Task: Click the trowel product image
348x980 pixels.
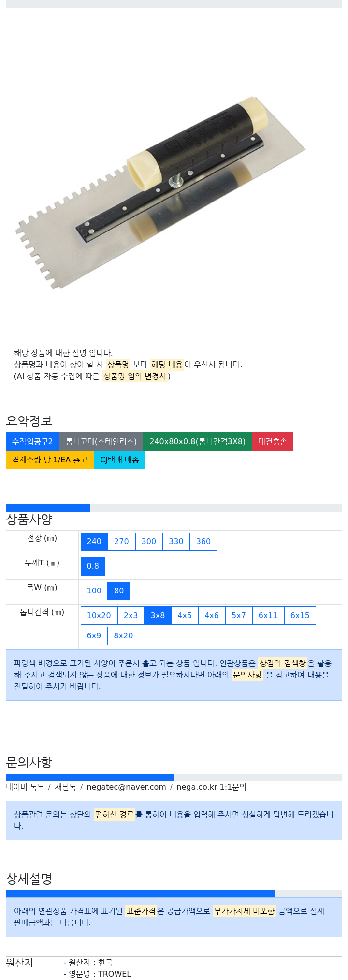Action: click(160, 192)
